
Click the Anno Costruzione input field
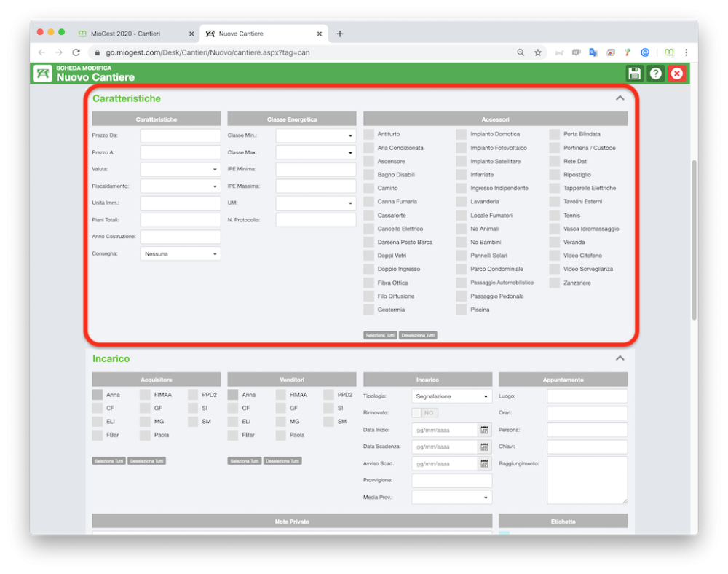(181, 237)
